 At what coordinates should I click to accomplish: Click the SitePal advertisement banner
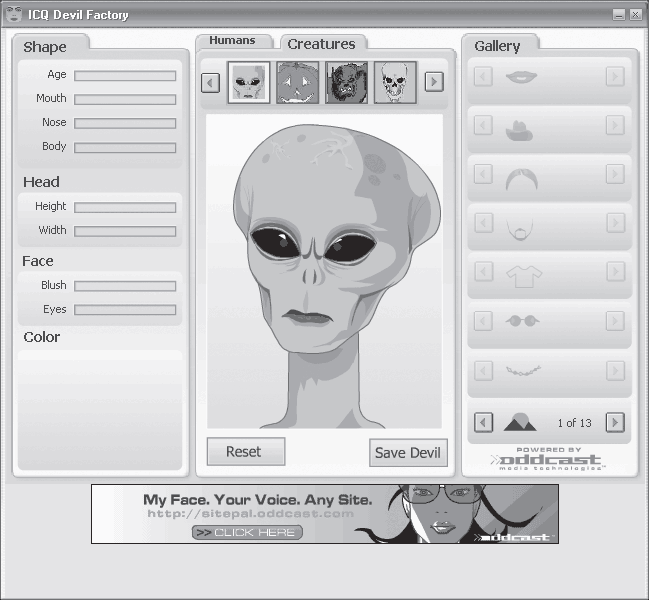click(324, 514)
